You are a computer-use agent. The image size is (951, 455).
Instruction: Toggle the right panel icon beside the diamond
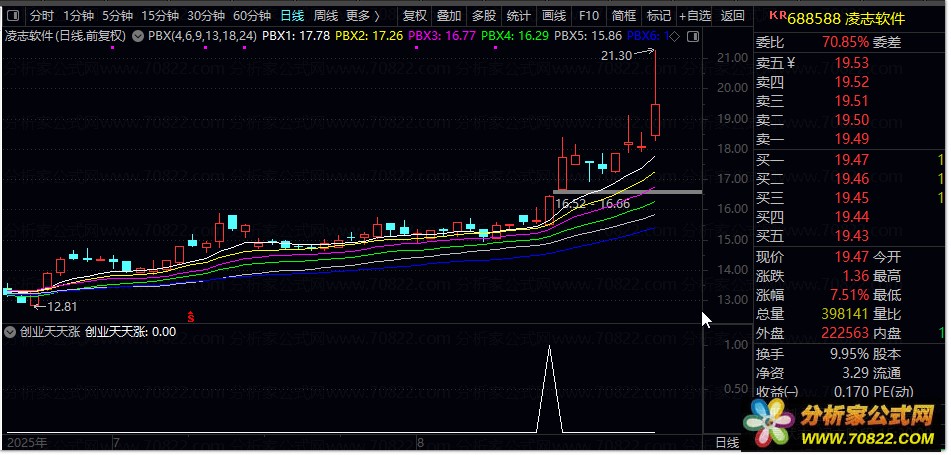tap(693, 36)
